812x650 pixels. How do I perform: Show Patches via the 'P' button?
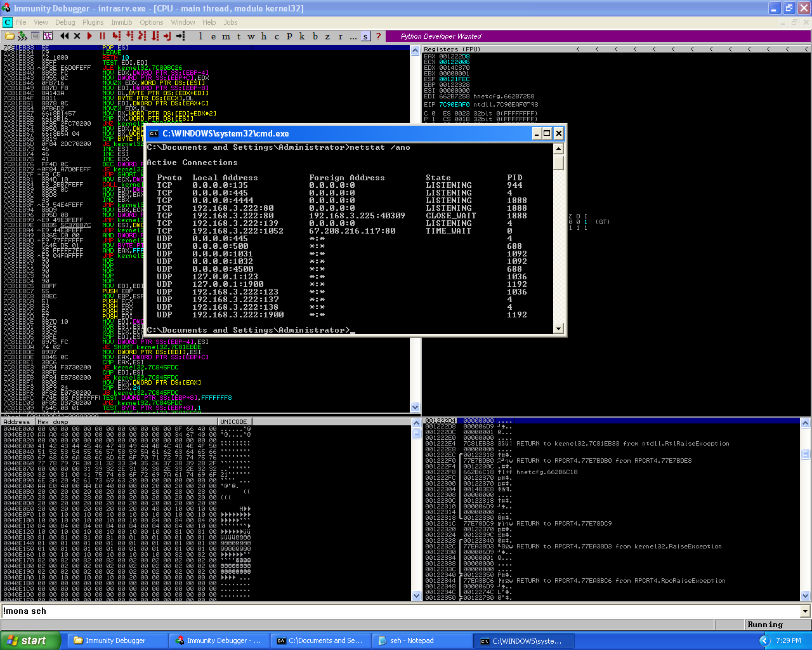[x=289, y=36]
